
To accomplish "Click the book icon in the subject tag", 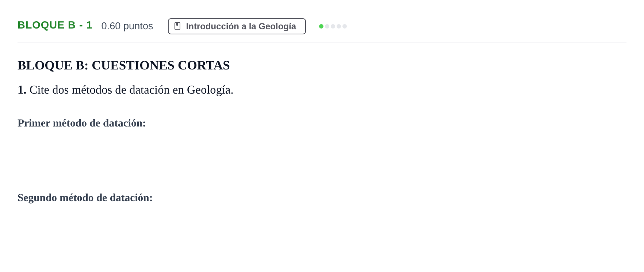I will click(177, 26).
